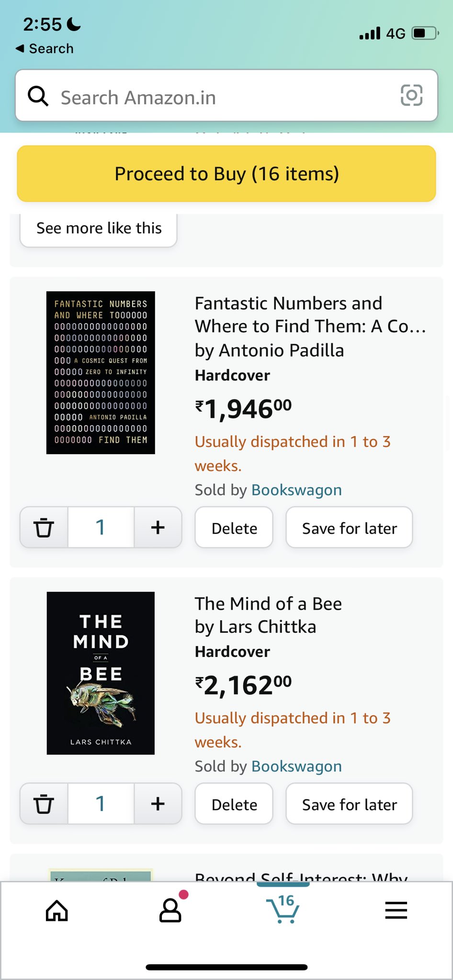Open The Mind of a Bee cover thumbnail

(101, 673)
